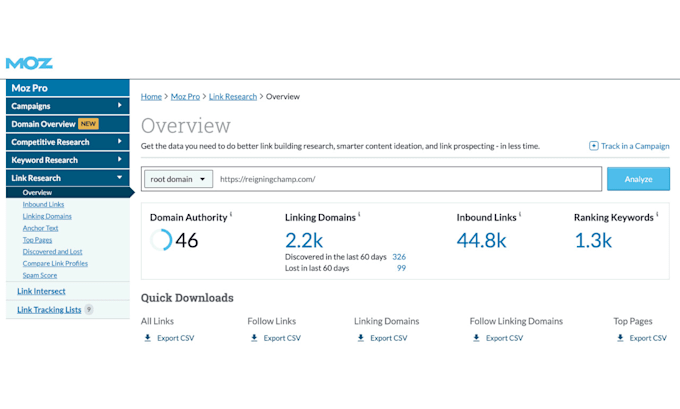The width and height of the screenshot is (680, 409).
Task: Open the Link Intersect link
Action: (x=41, y=291)
